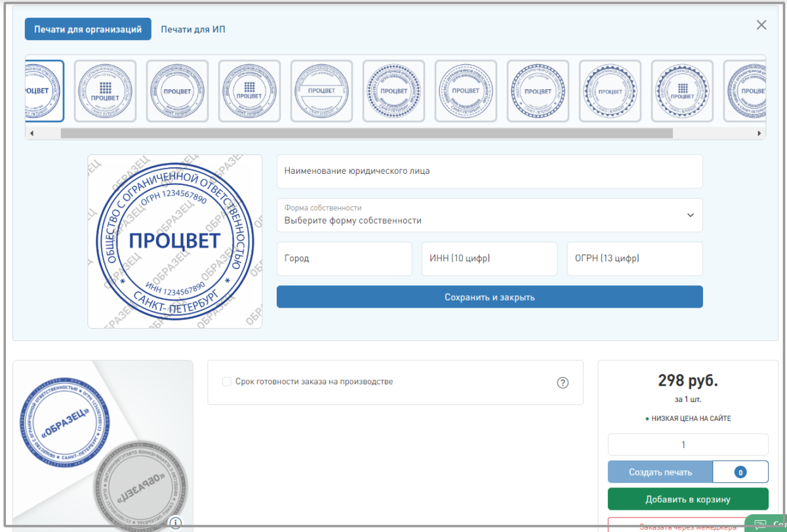The image size is (787, 532).
Task: Pick the fifth stamp template with horizontal band
Action: coord(321,91)
